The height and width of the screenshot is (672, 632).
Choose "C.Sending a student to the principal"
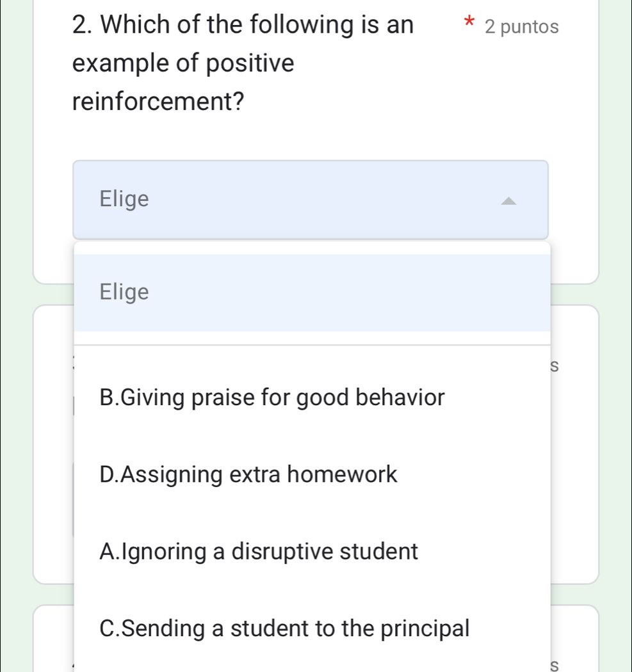pos(285,628)
